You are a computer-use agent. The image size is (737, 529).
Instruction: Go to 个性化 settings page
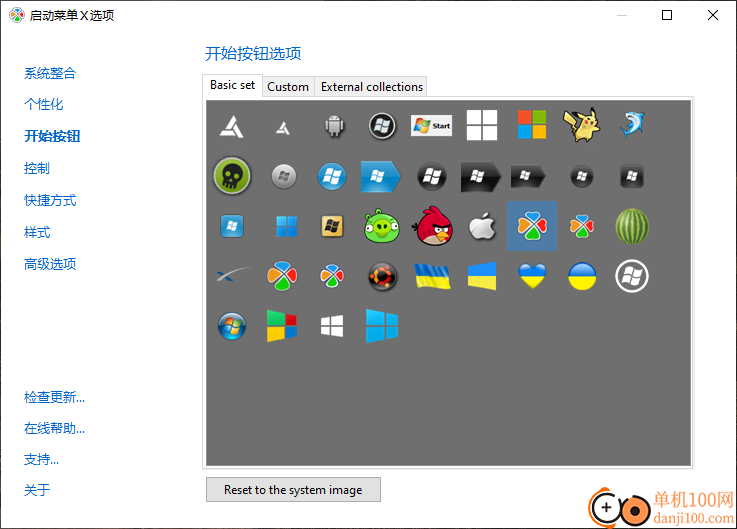pos(43,104)
